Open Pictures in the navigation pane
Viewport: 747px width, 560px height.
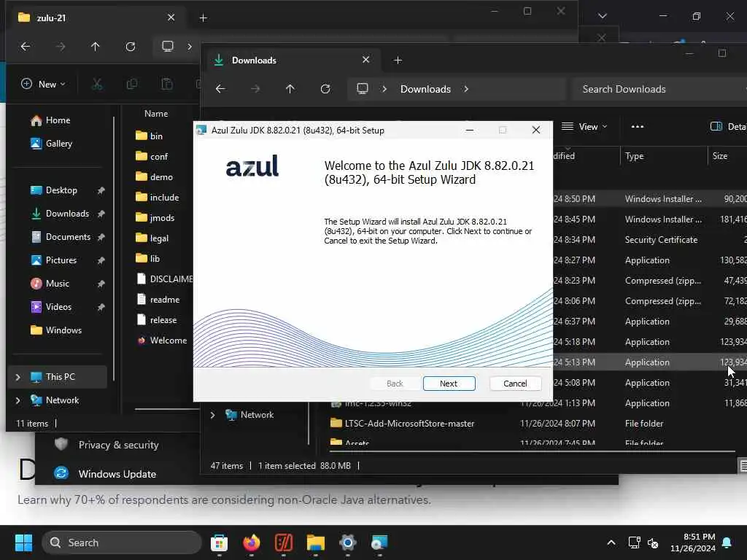point(61,260)
